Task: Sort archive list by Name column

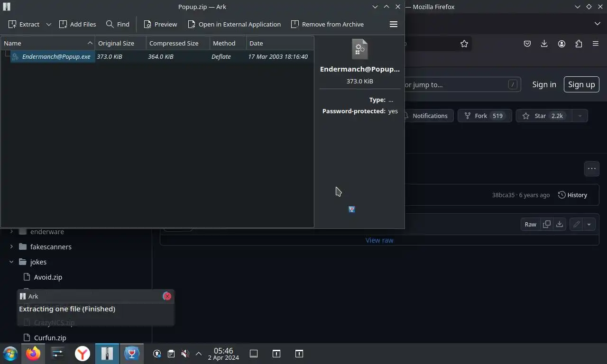Action: pyautogui.click(x=48, y=43)
